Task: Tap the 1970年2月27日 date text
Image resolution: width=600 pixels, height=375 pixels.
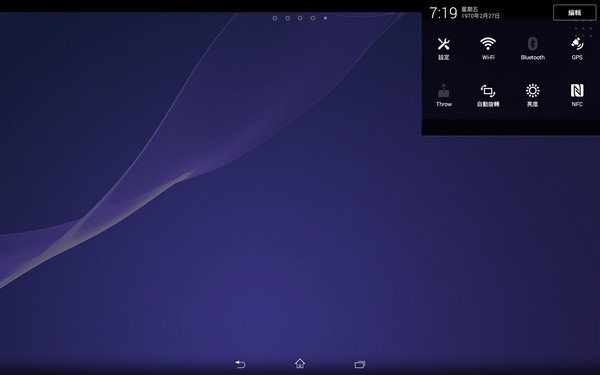Action: 481,16
